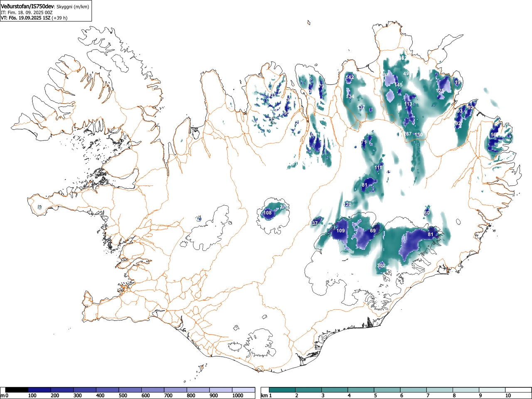Screen dimensions: 532x399
Task: Click the visibility value '113' on the map
Action: click(408, 104)
